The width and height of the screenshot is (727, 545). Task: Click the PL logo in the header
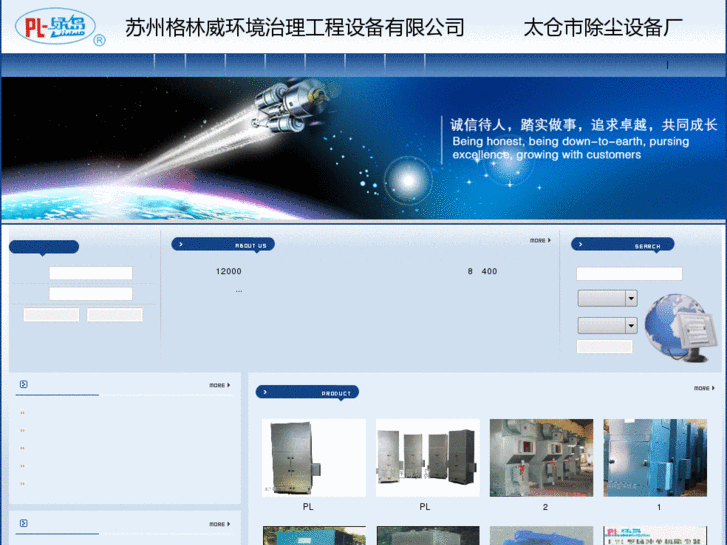pyautogui.click(x=60, y=26)
